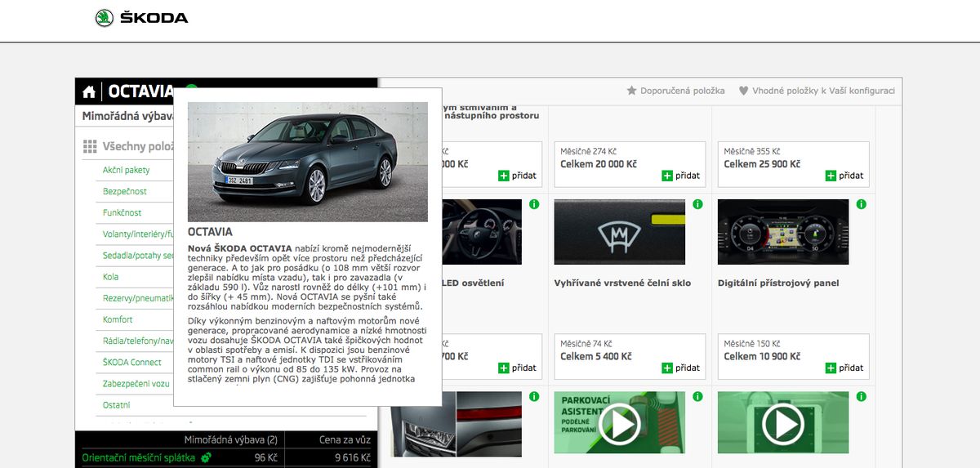Click přidat label on 20 000 Kč card

pos(688,176)
